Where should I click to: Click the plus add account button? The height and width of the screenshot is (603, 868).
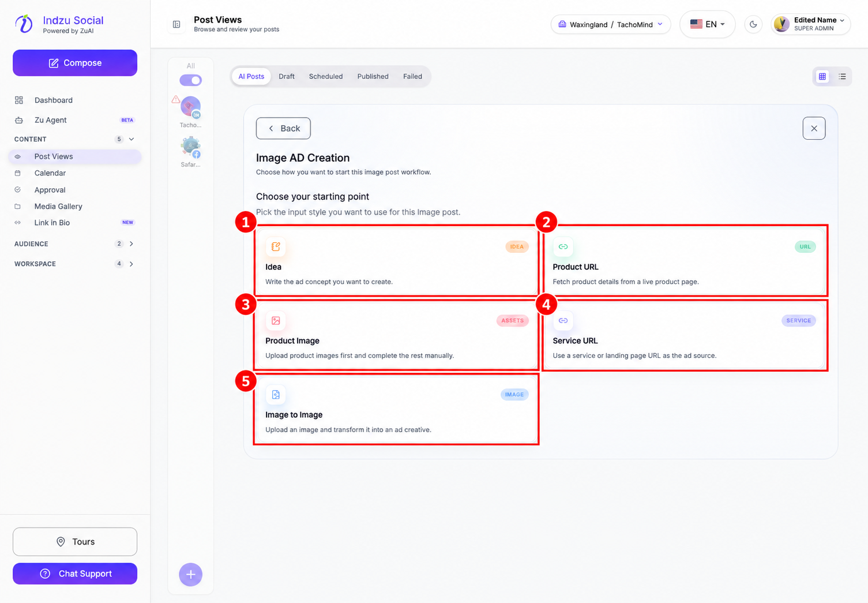(x=190, y=574)
